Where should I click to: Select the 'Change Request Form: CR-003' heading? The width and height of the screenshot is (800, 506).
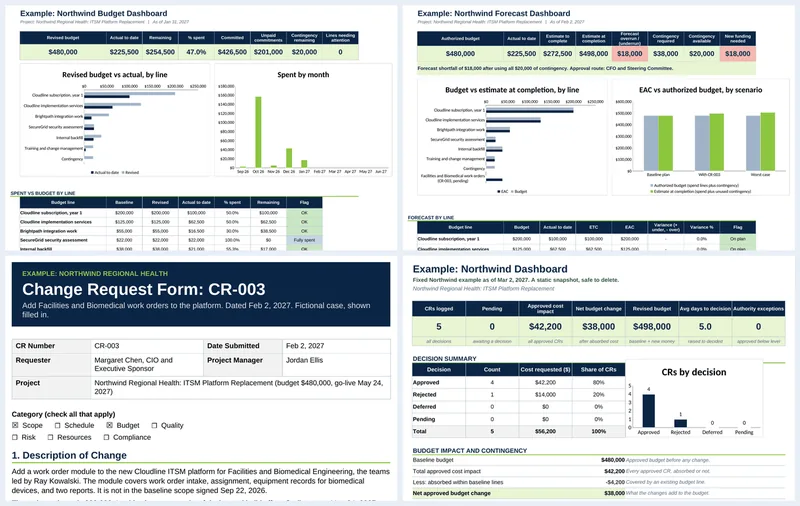[143, 289]
